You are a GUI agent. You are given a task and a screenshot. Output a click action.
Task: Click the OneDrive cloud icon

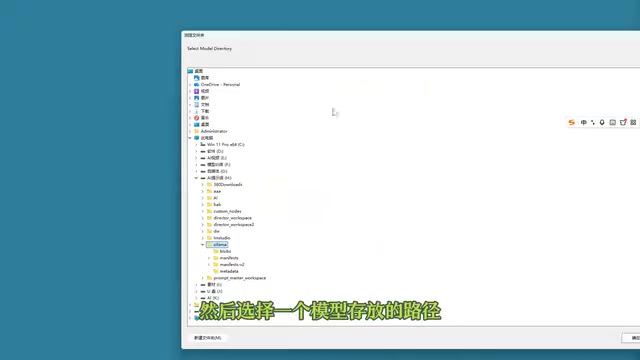pos(196,84)
